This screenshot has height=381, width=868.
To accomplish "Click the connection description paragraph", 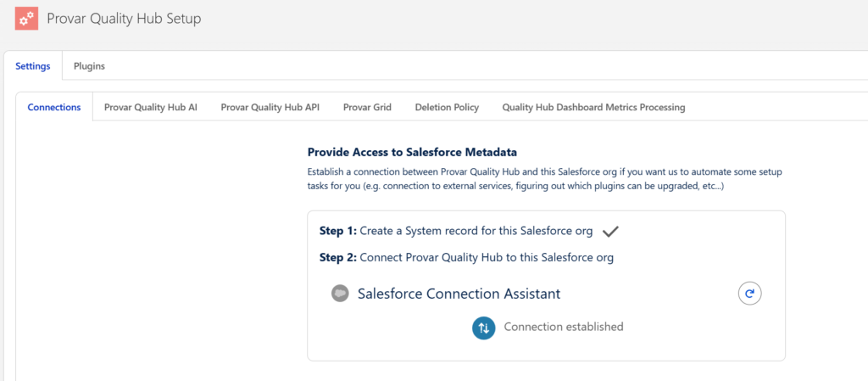I will pos(544,178).
